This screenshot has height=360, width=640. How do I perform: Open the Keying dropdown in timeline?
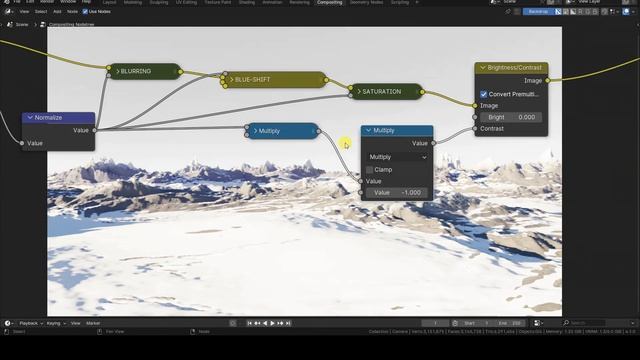56,323
